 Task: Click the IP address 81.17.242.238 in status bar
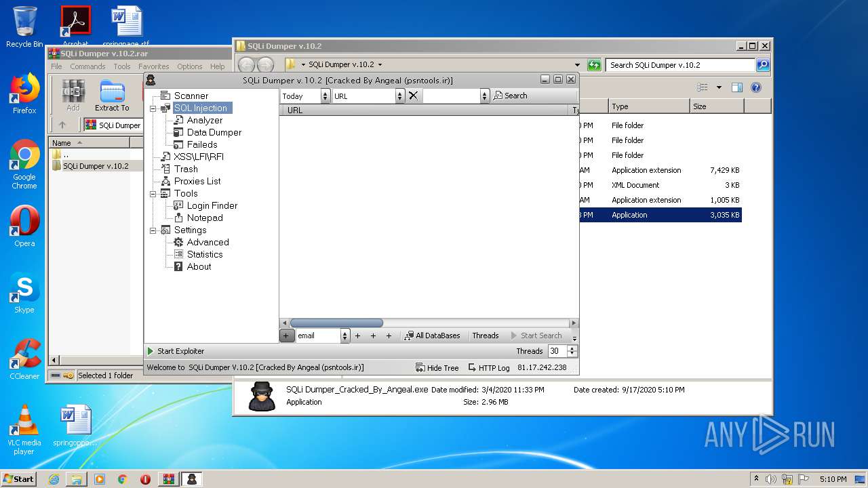click(542, 367)
